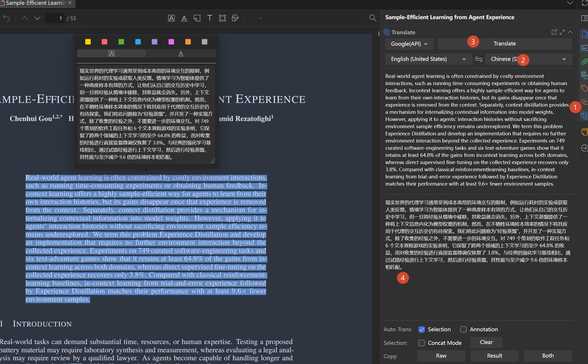Collapse the Translate section

tap(570, 32)
